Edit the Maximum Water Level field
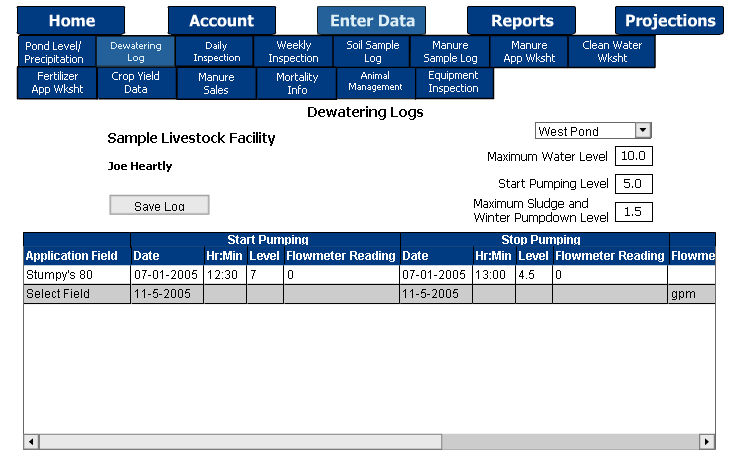 click(x=633, y=156)
